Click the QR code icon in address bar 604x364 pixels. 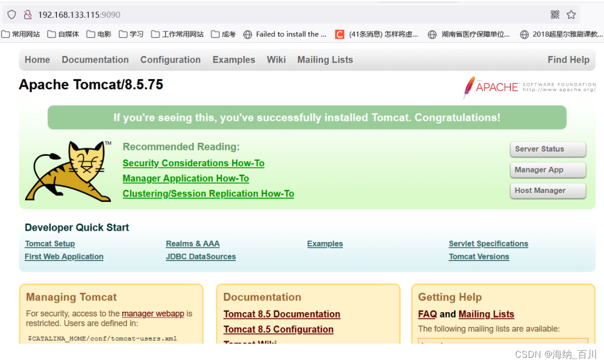point(555,15)
